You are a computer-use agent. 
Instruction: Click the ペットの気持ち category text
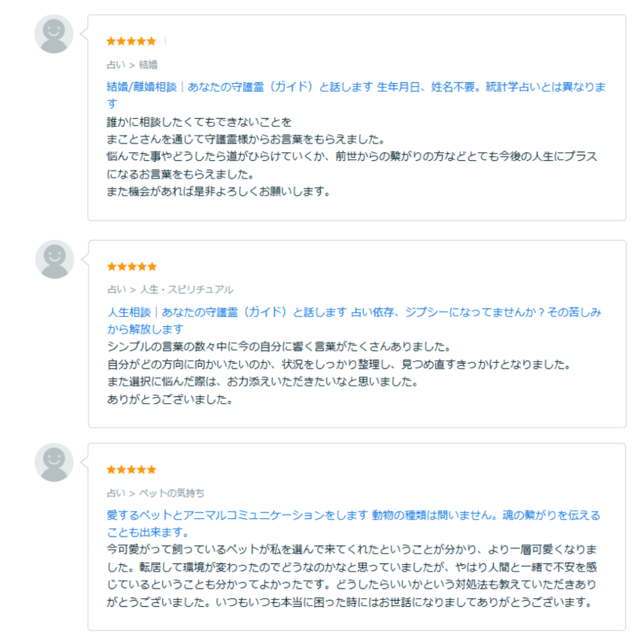click(x=172, y=493)
